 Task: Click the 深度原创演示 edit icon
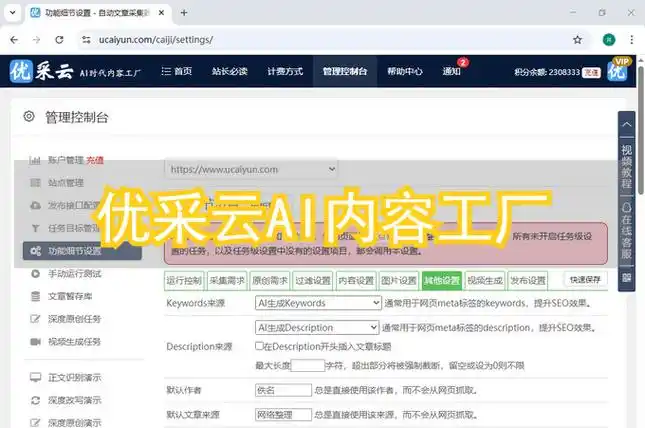point(35,423)
